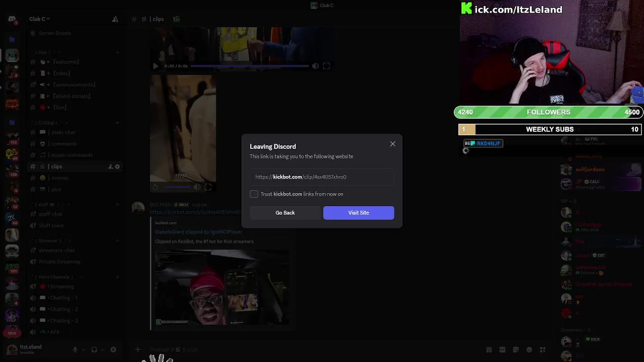
Task: Open the live channel
Action: click(x=59, y=108)
